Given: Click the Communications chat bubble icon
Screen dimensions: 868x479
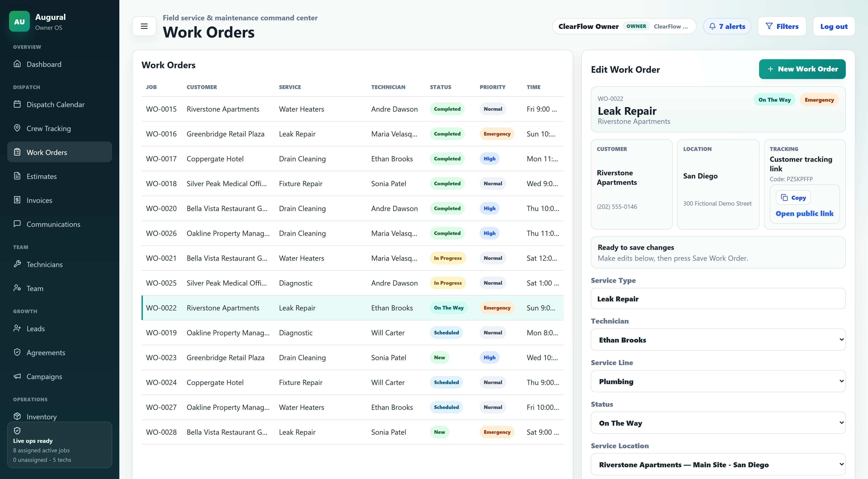Looking at the screenshot, I should pos(17,224).
